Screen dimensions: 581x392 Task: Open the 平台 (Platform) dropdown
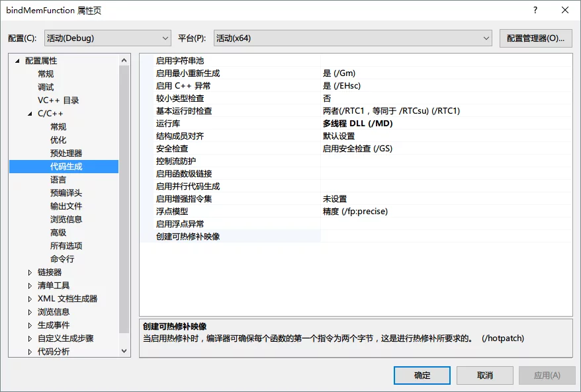coord(353,38)
